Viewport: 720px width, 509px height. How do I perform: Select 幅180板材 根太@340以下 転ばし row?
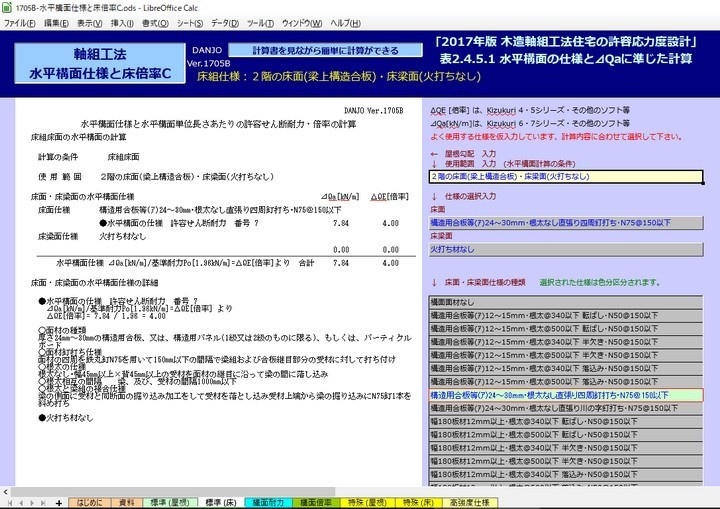pos(566,421)
